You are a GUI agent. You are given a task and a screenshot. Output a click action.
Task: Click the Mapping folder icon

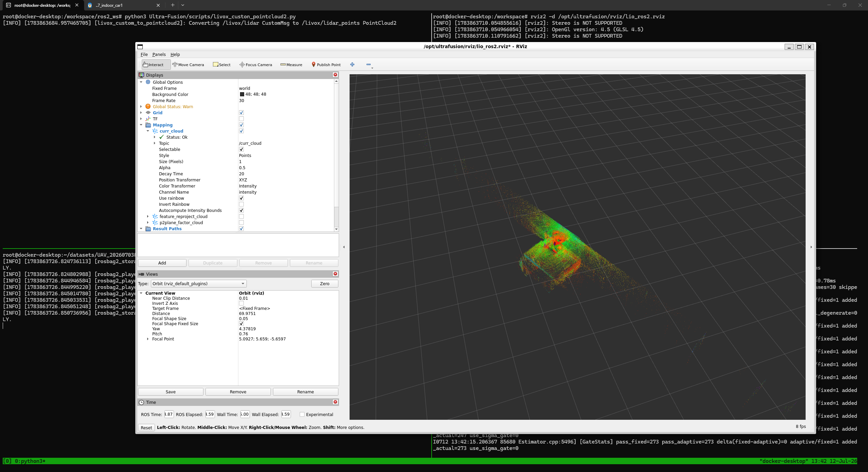pyautogui.click(x=148, y=125)
